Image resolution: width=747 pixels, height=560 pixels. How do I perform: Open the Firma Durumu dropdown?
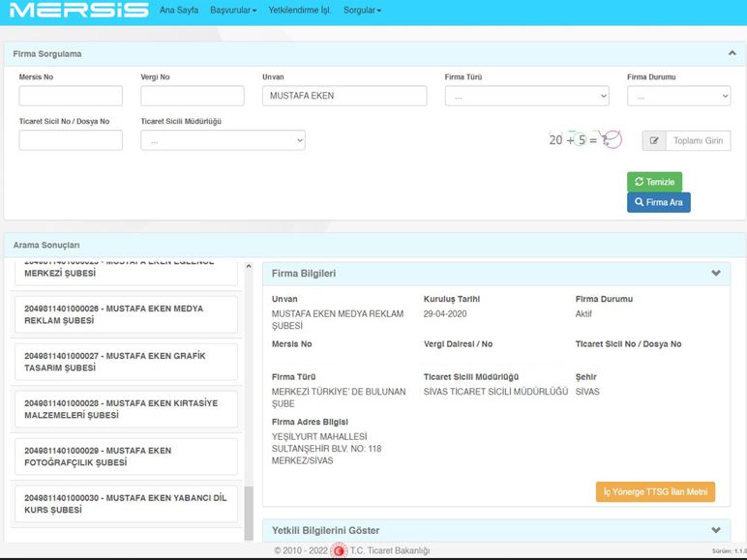tap(678, 96)
